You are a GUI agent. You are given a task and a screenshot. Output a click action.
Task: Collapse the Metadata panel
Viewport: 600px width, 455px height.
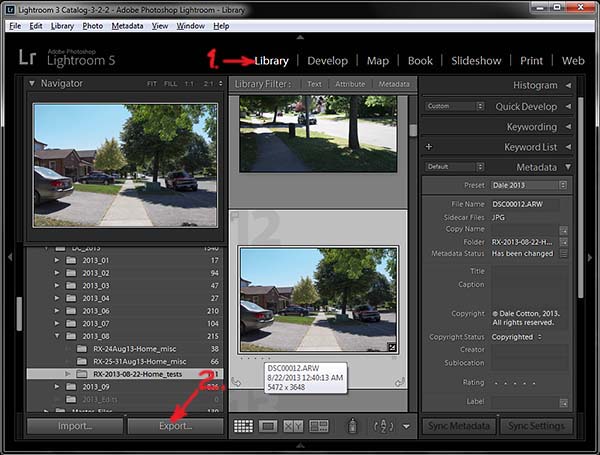[568, 167]
